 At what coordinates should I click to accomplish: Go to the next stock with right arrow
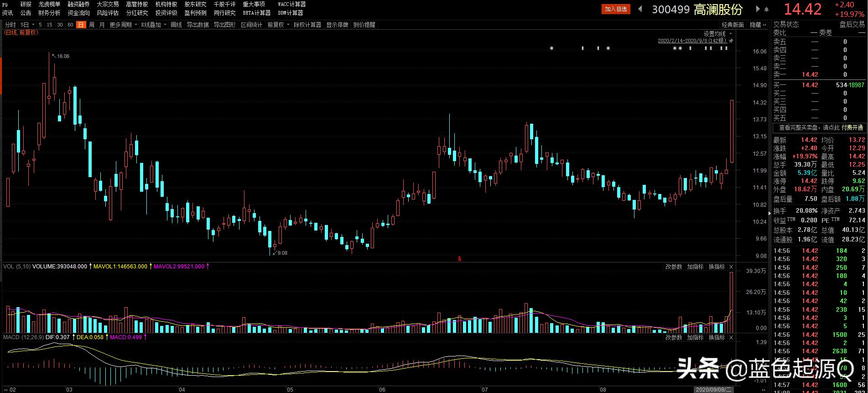758,9
